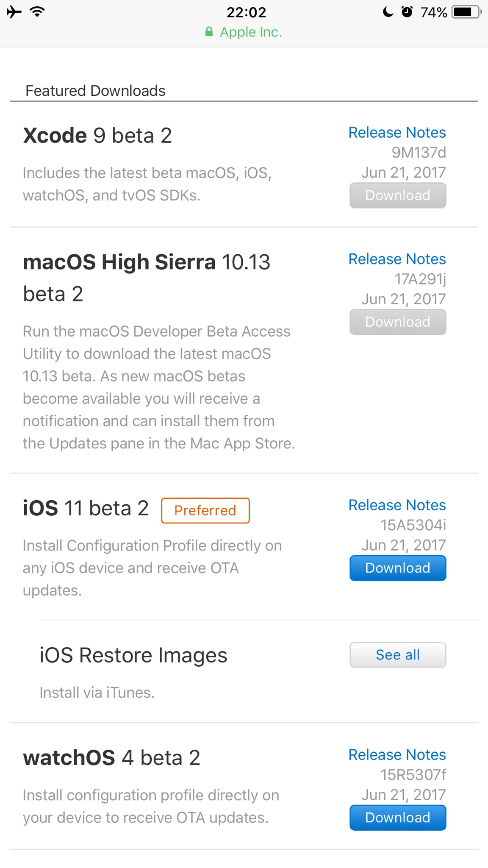The width and height of the screenshot is (488, 868).
Task: Download the watchOS 4 beta 2 profile
Action: coord(398,818)
